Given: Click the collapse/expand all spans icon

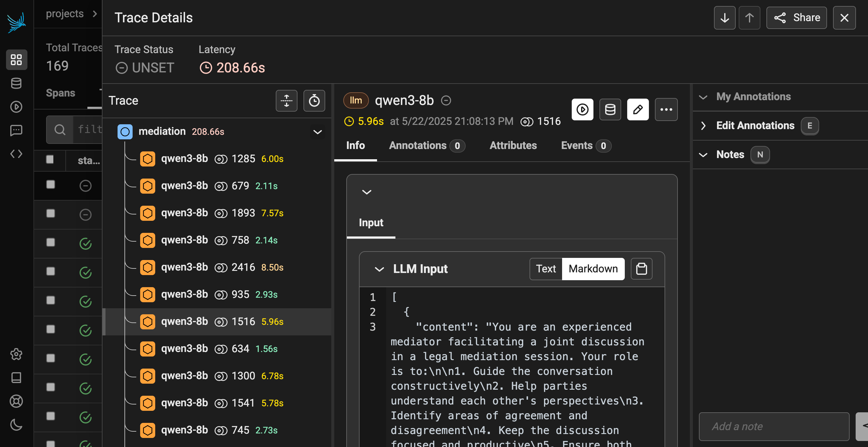Looking at the screenshot, I should 286,100.
